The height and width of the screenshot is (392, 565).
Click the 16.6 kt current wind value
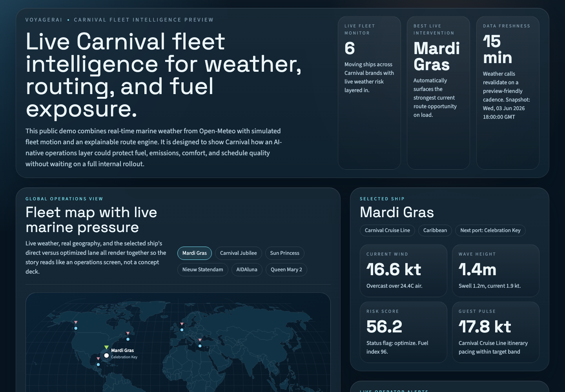(x=394, y=270)
